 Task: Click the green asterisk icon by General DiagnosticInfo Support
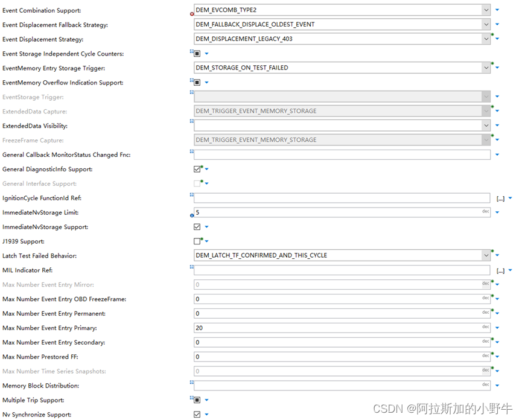tap(201, 166)
